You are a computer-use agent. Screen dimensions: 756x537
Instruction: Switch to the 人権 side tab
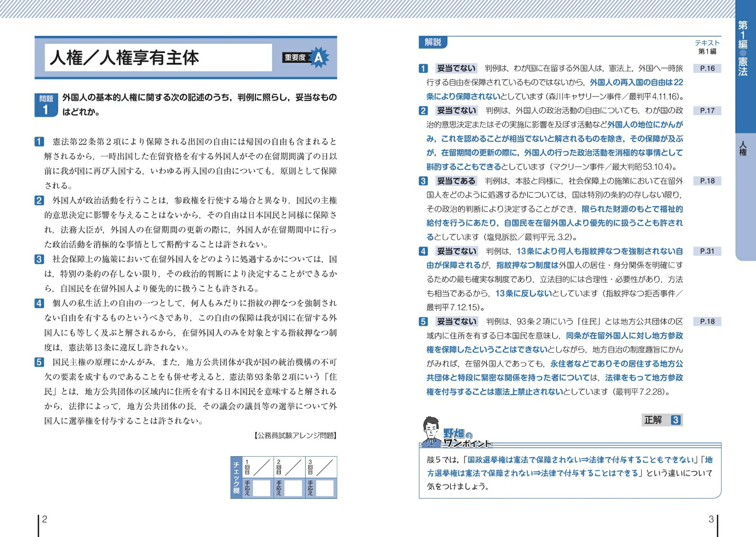pyautogui.click(x=743, y=148)
